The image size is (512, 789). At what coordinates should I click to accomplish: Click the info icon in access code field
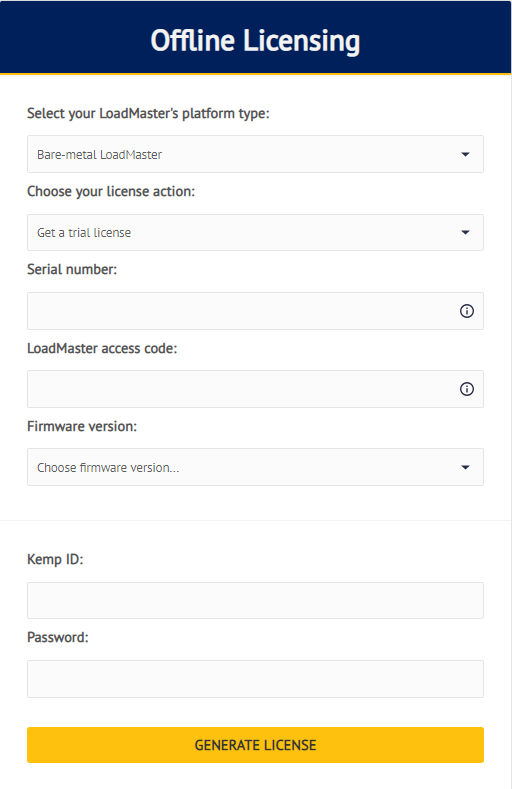click(467, 389)
